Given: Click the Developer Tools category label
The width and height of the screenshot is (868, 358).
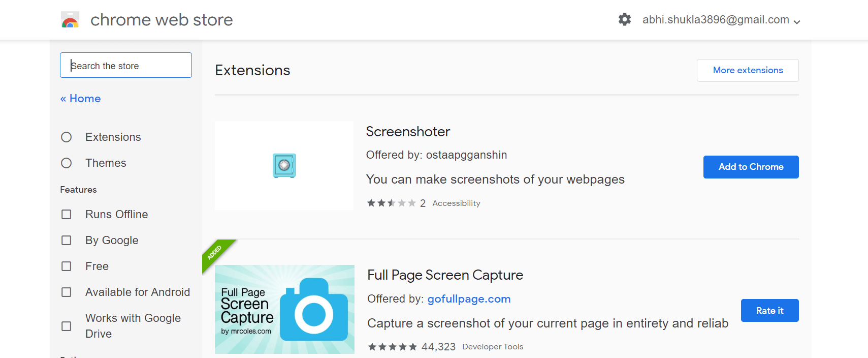Looking at the screenshot, I should [493, 347].
